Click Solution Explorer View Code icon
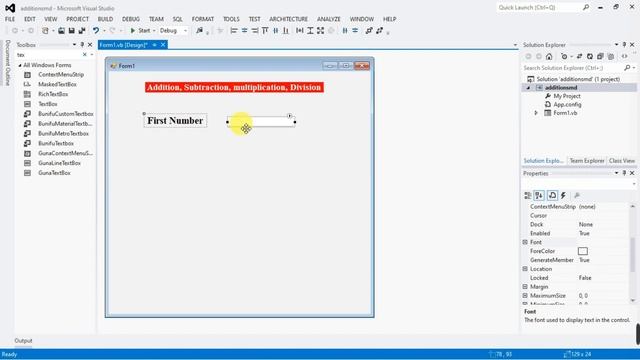This screenshot has width=640, height=360. point(624,56)
